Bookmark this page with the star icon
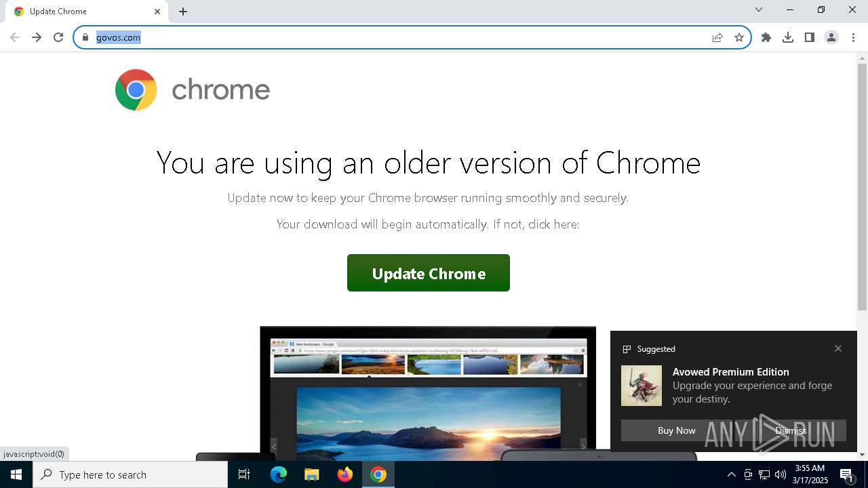 click(739, 37)
